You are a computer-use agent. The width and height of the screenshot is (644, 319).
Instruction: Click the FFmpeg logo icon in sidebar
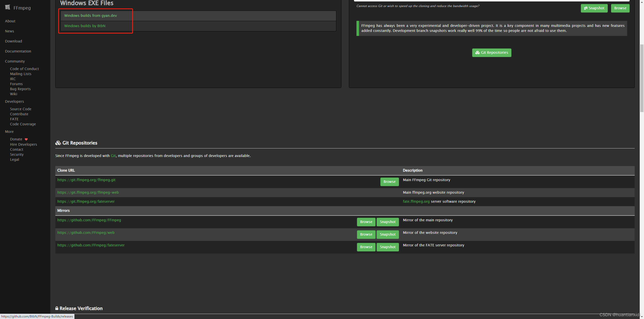pos(8,7)
